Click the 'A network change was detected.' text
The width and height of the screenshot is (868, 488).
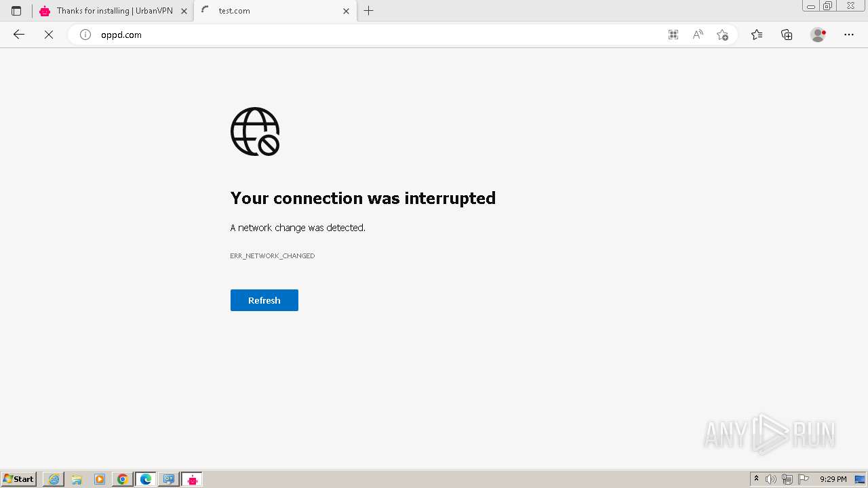pos(298,228)
